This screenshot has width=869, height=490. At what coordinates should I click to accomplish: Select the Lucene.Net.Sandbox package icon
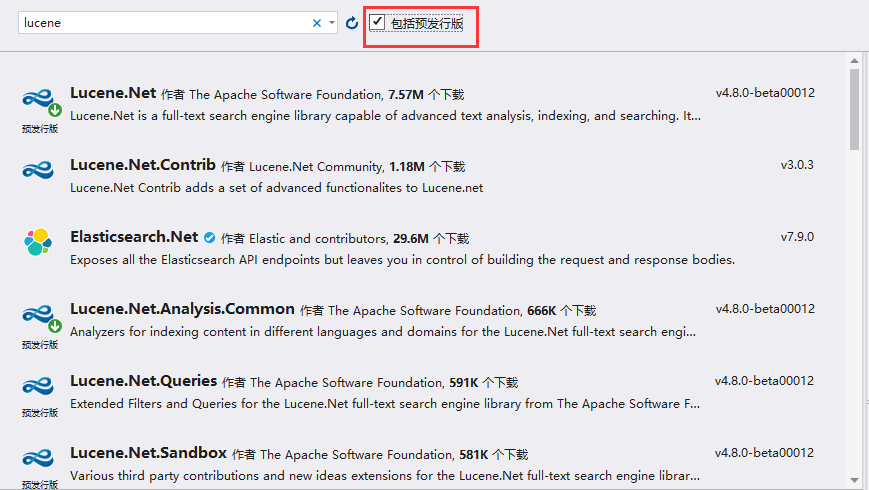point(38,458)
